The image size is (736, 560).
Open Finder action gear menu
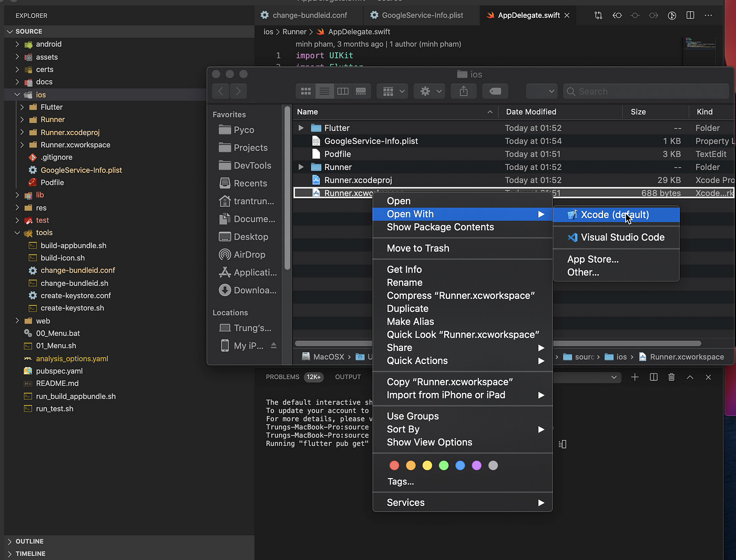tap(430, 91)
